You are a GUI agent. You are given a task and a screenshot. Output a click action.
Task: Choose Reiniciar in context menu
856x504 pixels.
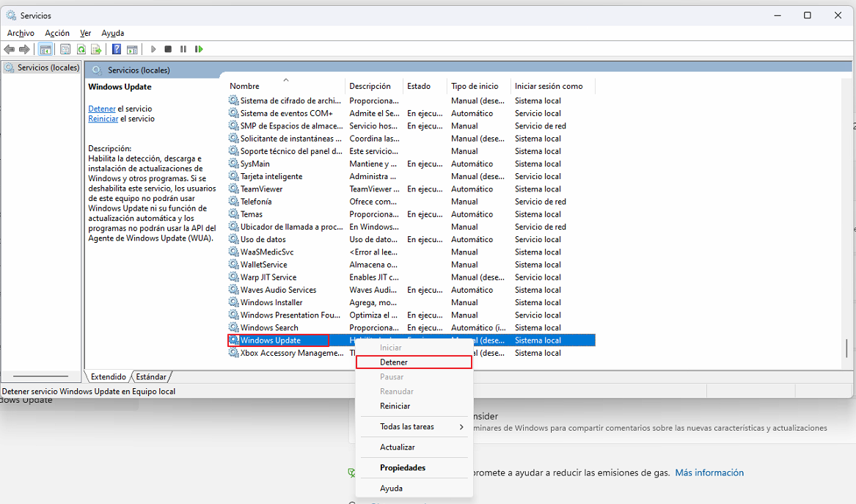(x=414, y=406)
